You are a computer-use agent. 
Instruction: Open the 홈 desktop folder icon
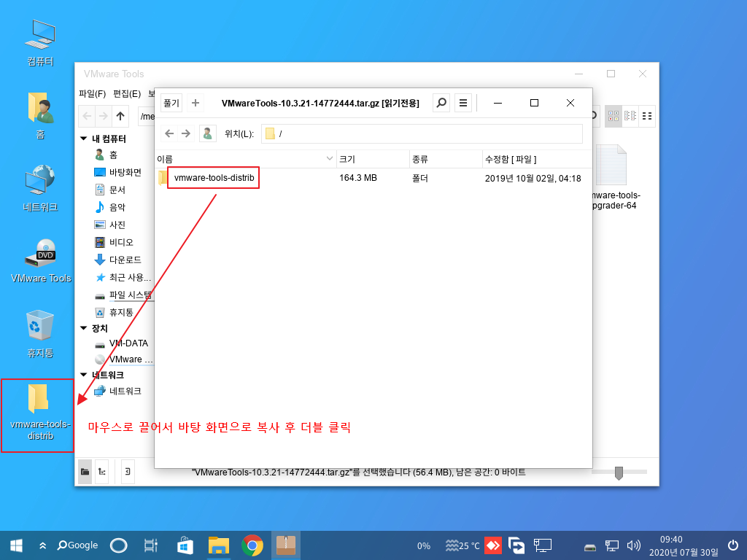40,116
